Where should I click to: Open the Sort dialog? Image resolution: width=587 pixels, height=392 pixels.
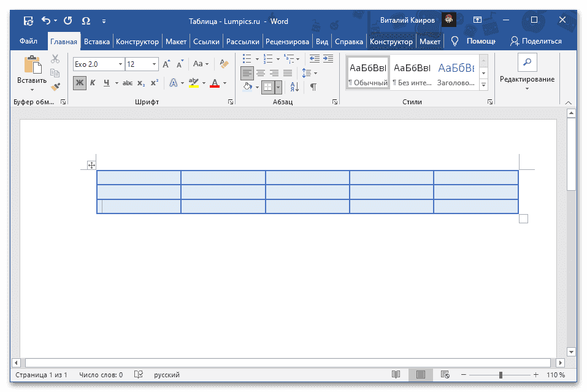pyautogui.click(x=294, y=86)
